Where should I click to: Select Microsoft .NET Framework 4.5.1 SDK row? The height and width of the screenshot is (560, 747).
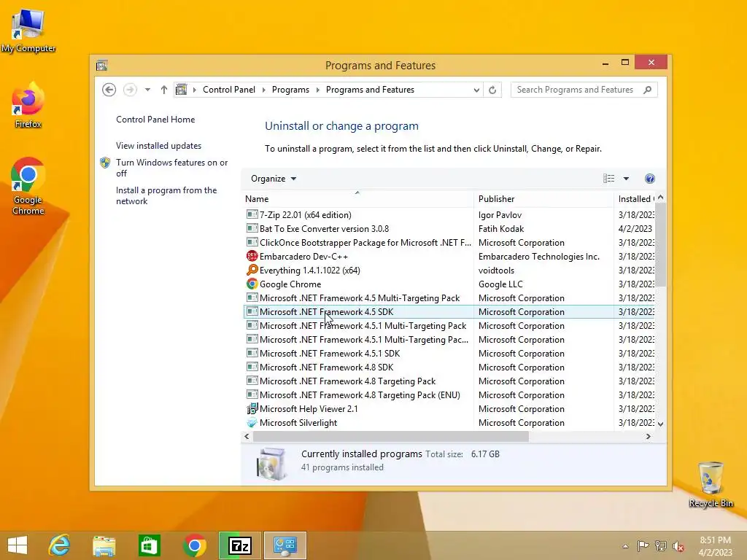pyautogui.click(x=449, y=354)
